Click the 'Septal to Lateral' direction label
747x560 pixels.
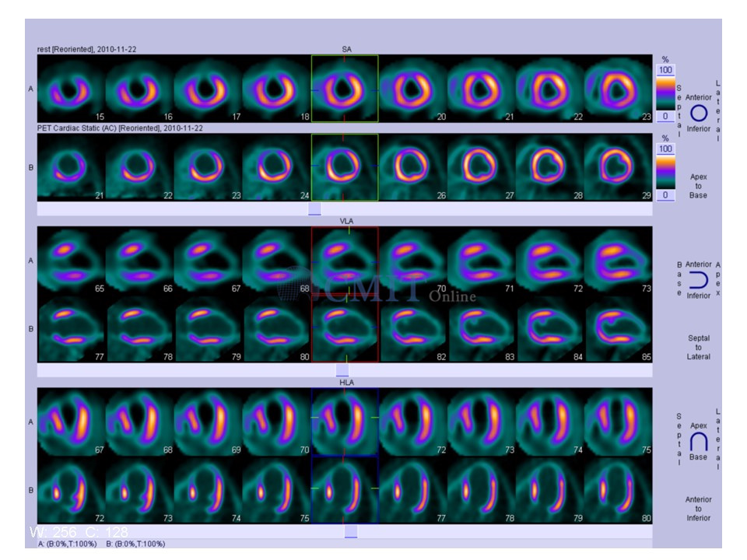[x=699, y=347]
